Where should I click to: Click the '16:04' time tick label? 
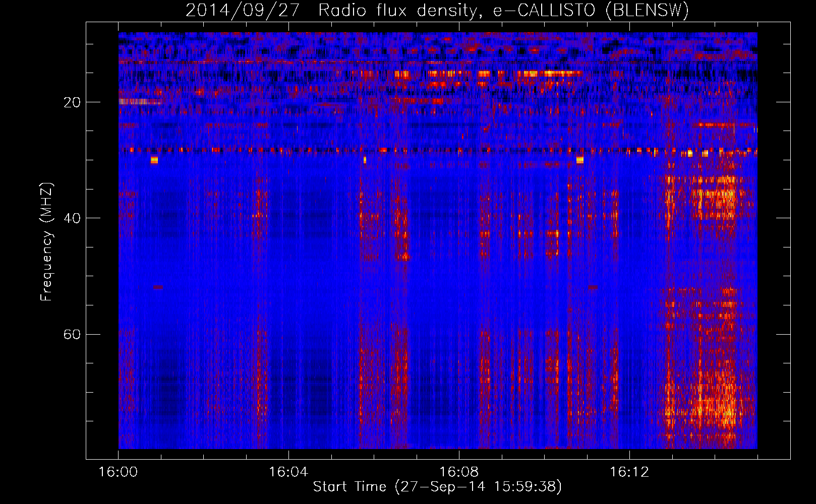coord(288,472)
